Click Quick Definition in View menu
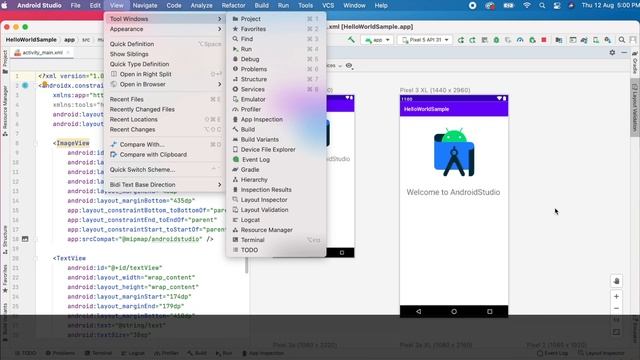The width and height of the screenshot is (640, 360). click(x=165, y=44)
